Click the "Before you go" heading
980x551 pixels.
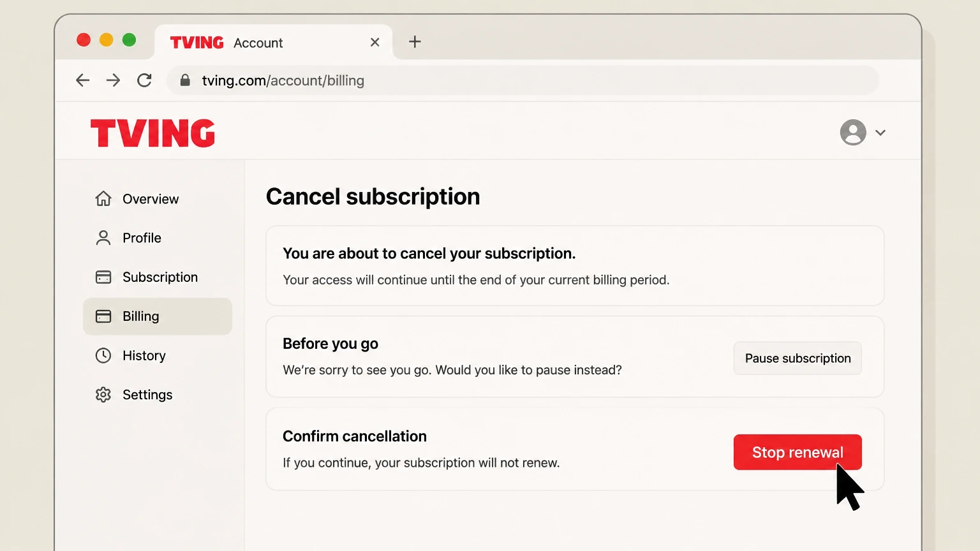click(x=330, y=344)
